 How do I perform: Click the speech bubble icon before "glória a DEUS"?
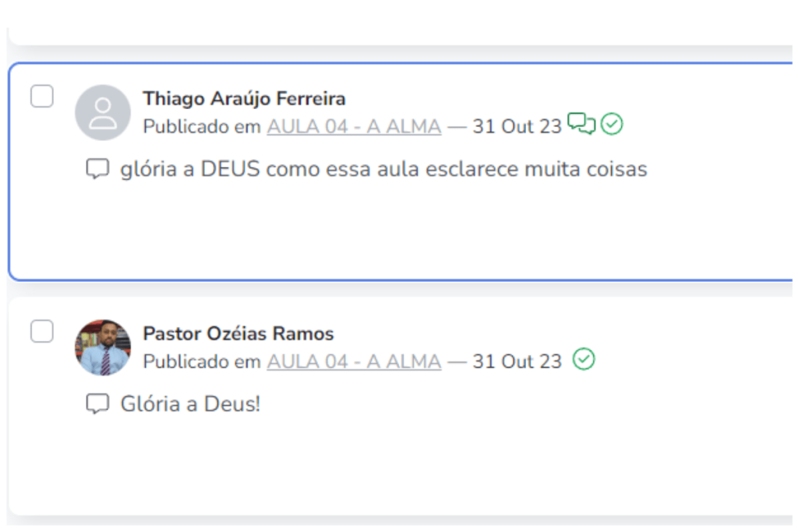[97, 169]
